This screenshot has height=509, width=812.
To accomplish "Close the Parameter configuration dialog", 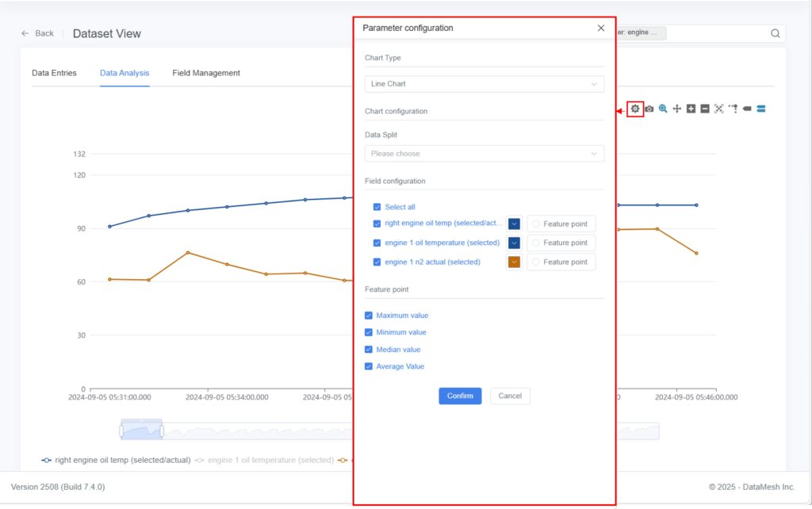I will click(600, 29).
